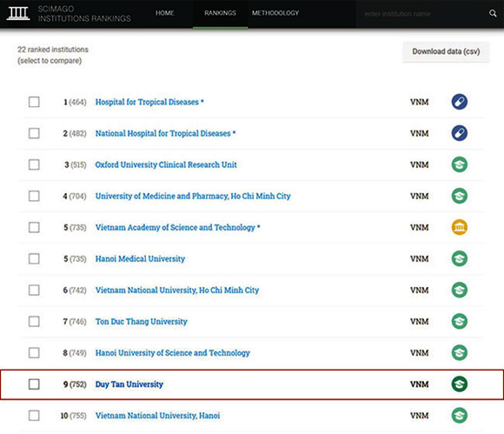The width and height of the screenshot is (504, 434).
Task: Select checkbox for Hospital for Tropical Diseases
Action: point(34,102)
